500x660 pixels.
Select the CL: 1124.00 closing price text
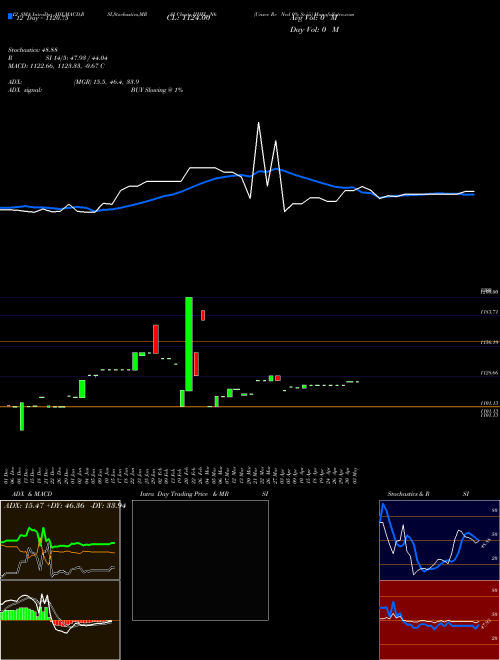click(188, 19)
